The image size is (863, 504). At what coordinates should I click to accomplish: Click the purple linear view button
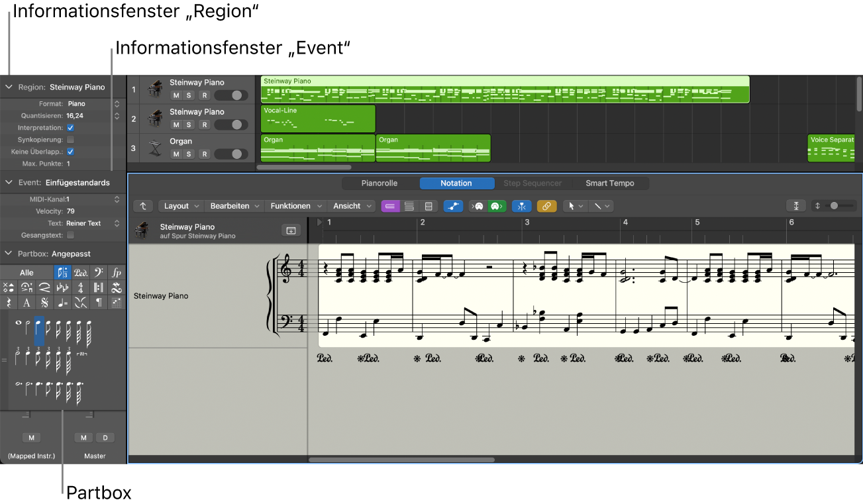[391, 206]
